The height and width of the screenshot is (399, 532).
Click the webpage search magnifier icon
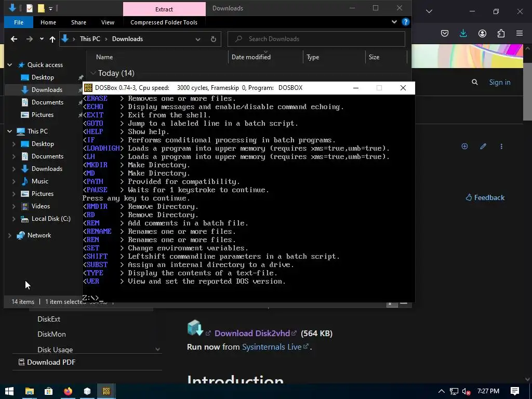pos(475,82)
